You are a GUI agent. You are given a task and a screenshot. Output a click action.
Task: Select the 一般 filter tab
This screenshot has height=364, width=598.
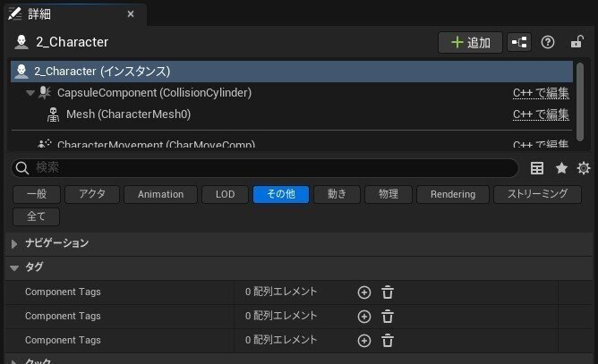[x=37, y=194]
